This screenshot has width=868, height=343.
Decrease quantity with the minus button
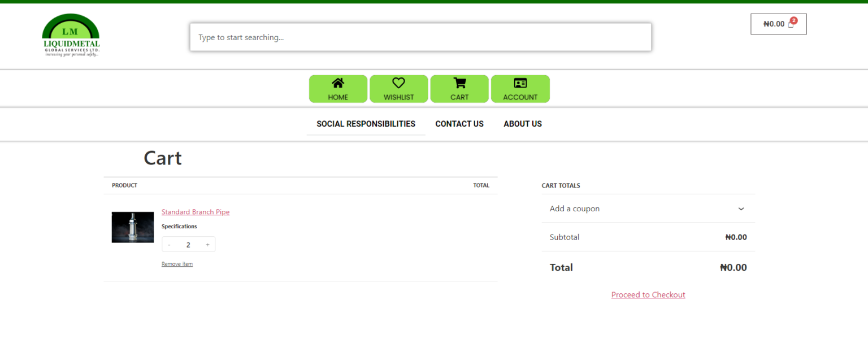(169, 245)
